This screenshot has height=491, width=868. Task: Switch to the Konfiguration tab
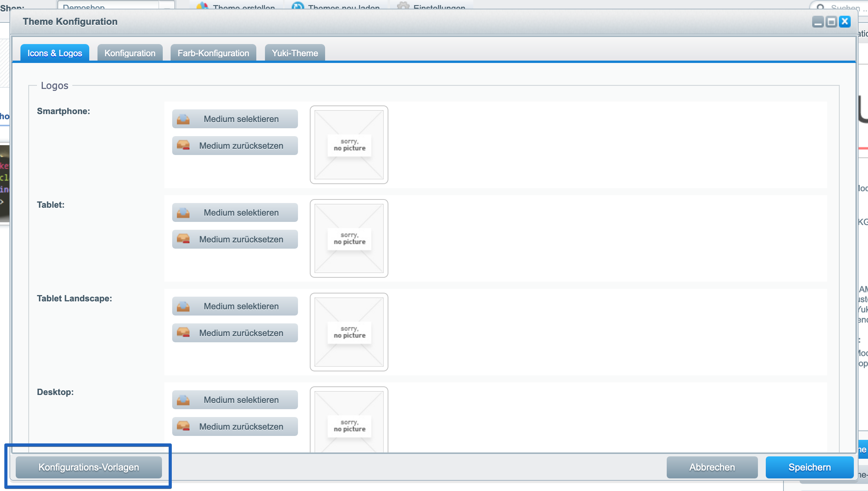(x=130, y=53)
